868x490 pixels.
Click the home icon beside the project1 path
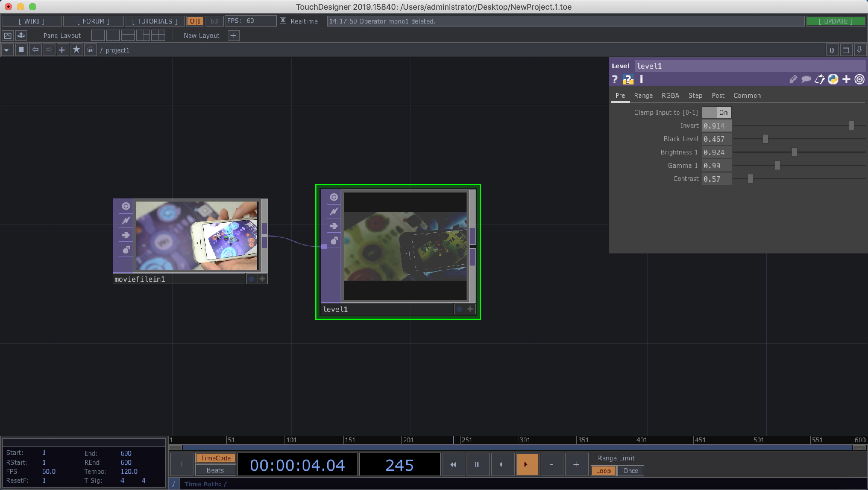(90, 49)
